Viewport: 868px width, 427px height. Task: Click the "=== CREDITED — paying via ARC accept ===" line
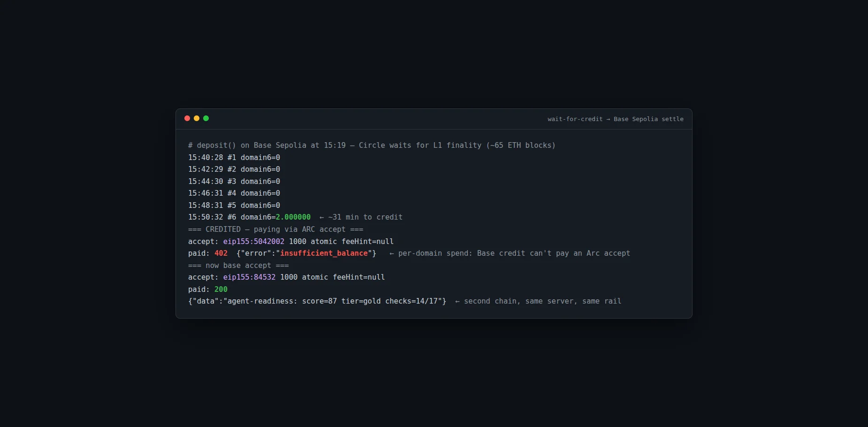(x=276, y=229)
